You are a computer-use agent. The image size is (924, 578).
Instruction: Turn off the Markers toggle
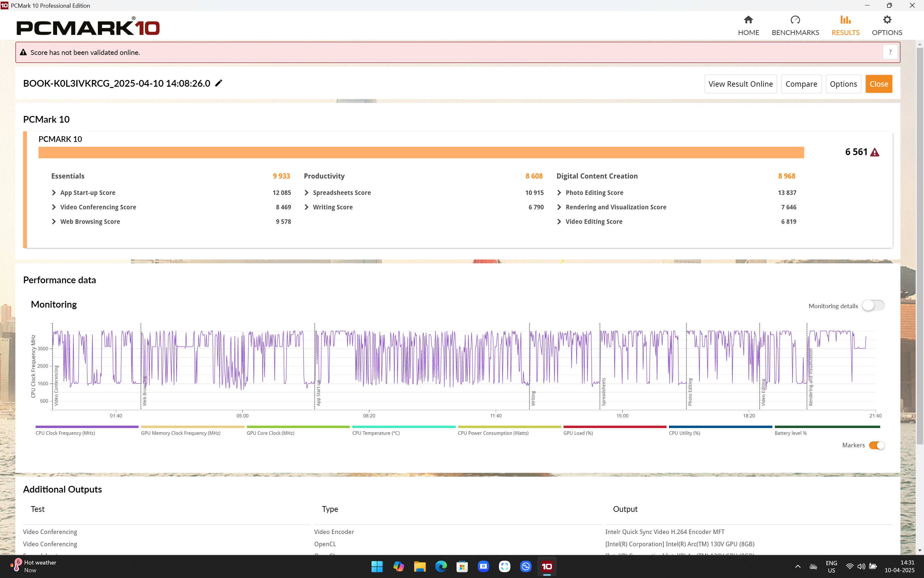[877, 445]
